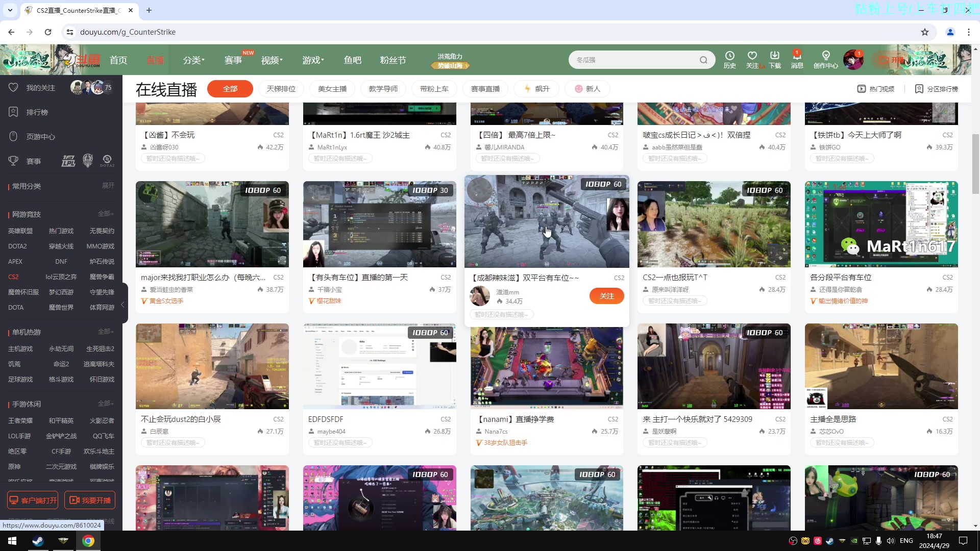Expand 单机热游 全部 list

106,332
